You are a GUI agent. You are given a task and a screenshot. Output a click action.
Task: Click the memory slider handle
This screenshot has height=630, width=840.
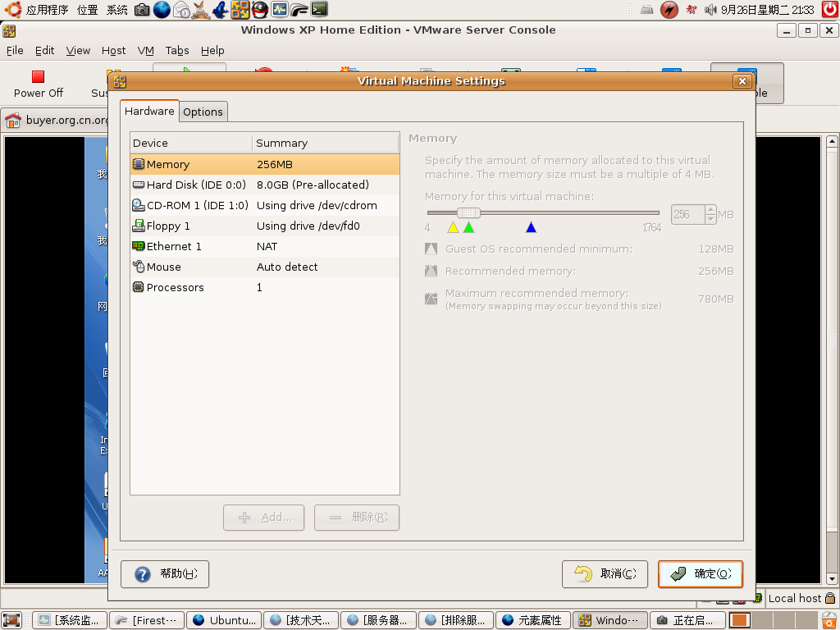(x=468, y=212)
